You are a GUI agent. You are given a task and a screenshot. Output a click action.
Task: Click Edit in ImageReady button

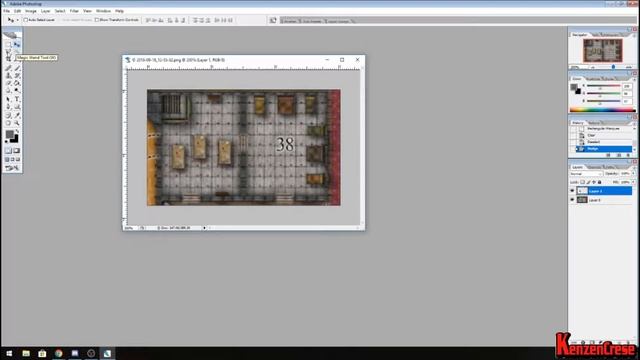coord(12,168)
